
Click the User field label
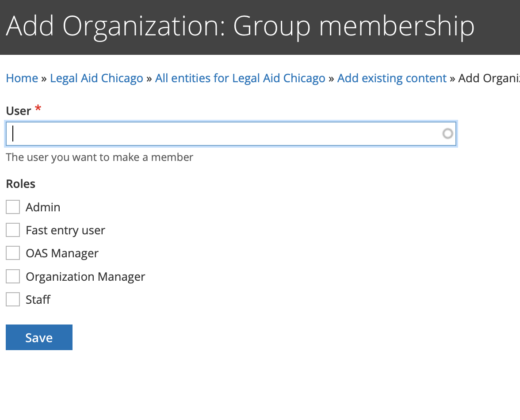pos(19,111)
